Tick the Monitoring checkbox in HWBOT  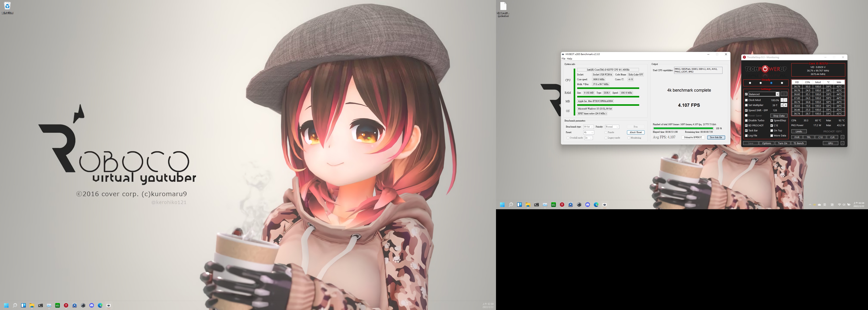(629, 138)
